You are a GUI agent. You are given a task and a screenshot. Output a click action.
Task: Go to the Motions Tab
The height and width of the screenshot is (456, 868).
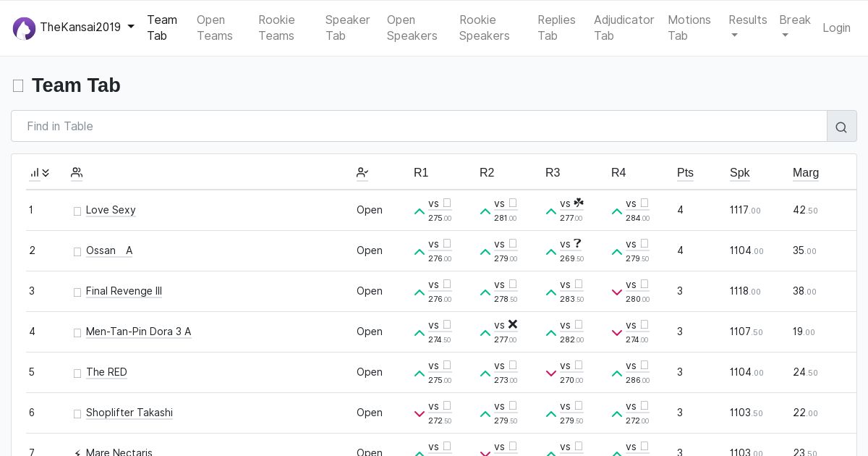click(689, 28)
